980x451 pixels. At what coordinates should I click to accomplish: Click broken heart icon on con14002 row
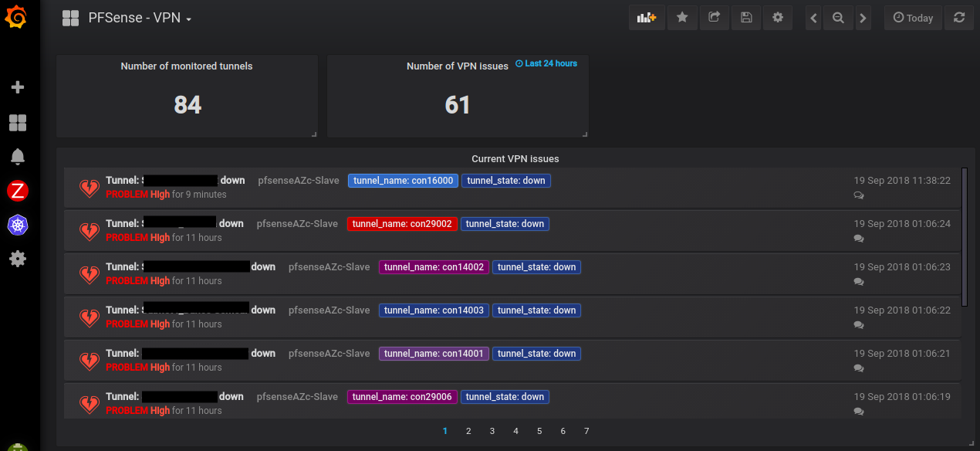[90, 274]
